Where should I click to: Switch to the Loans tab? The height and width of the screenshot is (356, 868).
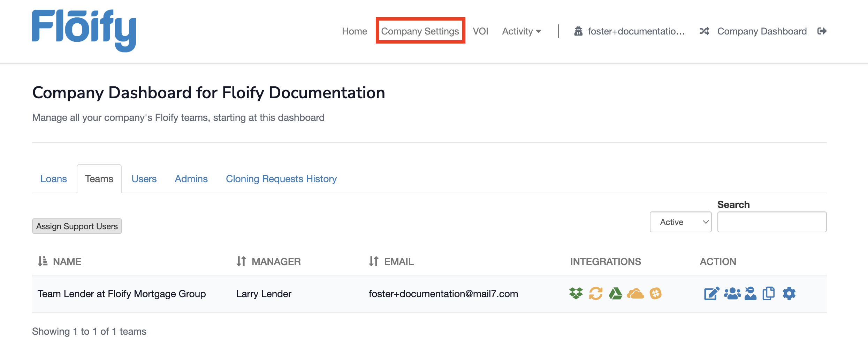pos(54,179)
